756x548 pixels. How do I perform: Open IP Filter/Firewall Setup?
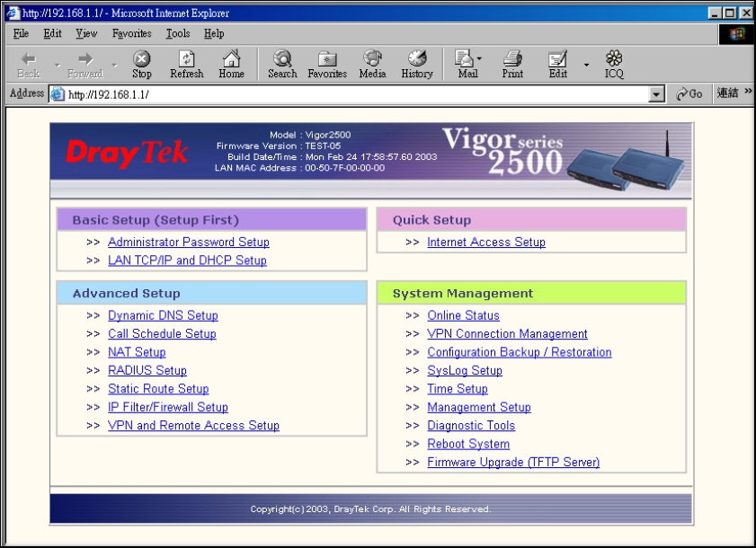pyautogui.click(x=168, y=407)
